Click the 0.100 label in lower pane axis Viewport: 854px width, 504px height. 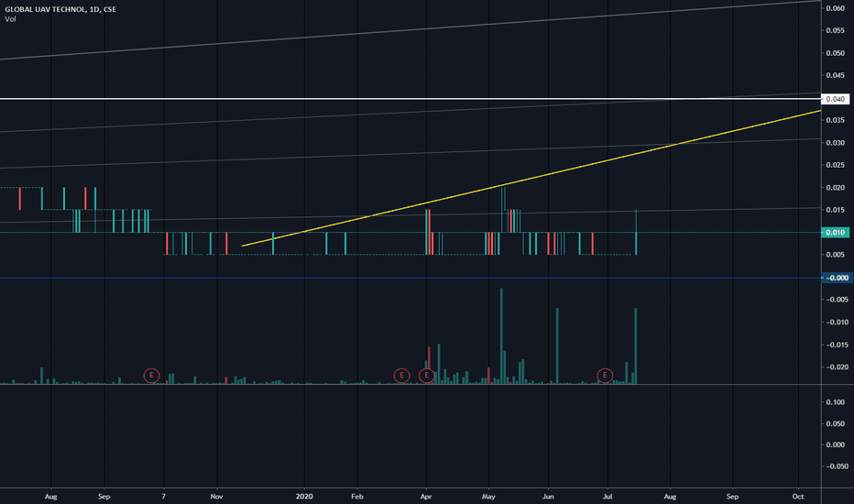836,402
